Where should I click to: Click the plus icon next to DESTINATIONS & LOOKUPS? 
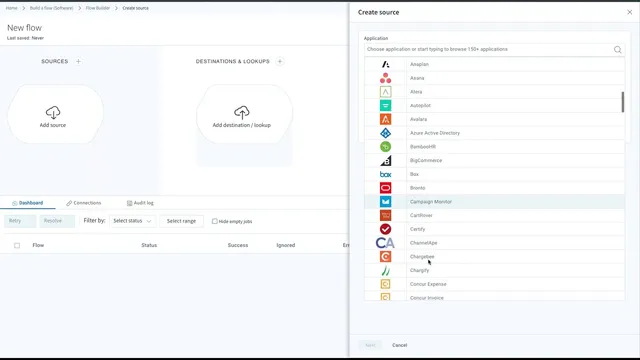click(280, 61)
